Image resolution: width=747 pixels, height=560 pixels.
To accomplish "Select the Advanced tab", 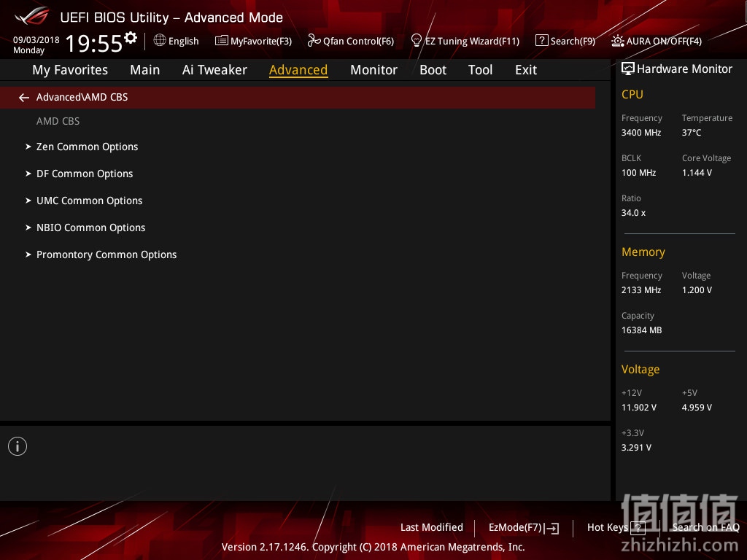I will pyautogui.click(x=298, y=70).
